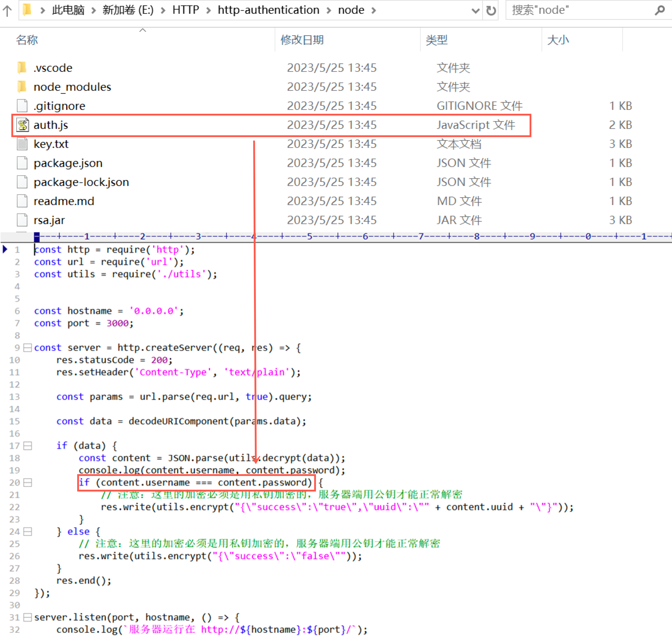Viewport: 672px width, 637px height.
Task: Select the rsa.jar file icon
Action: coord(22,220)
